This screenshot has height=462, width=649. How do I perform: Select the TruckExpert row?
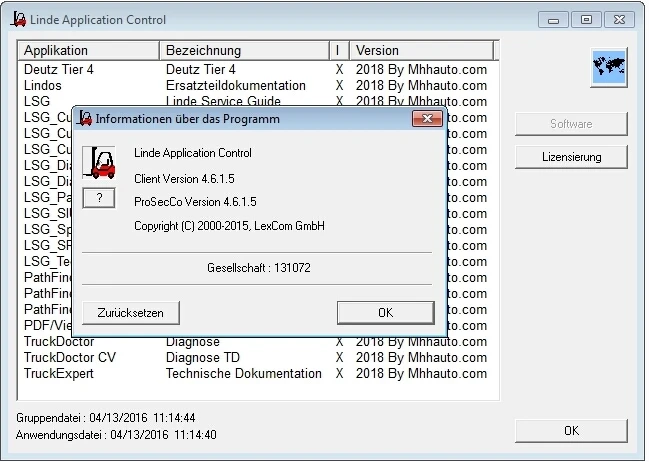(258, 373)
